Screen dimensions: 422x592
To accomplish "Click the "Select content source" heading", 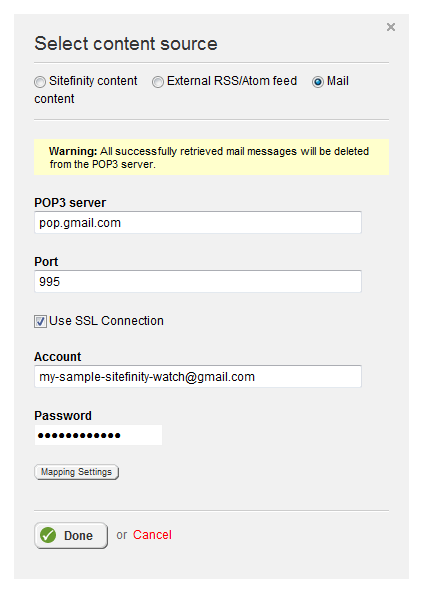I will [126, 43].
